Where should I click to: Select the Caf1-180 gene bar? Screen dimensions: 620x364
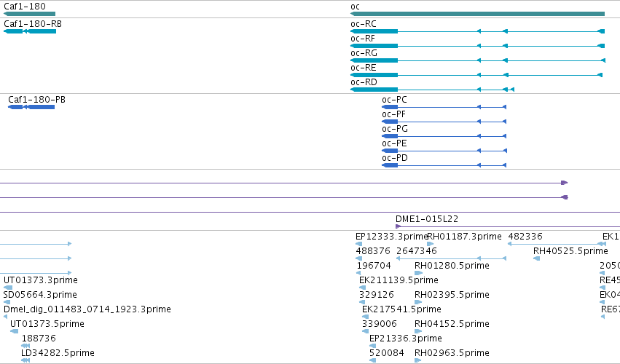(x=29, y=14)
